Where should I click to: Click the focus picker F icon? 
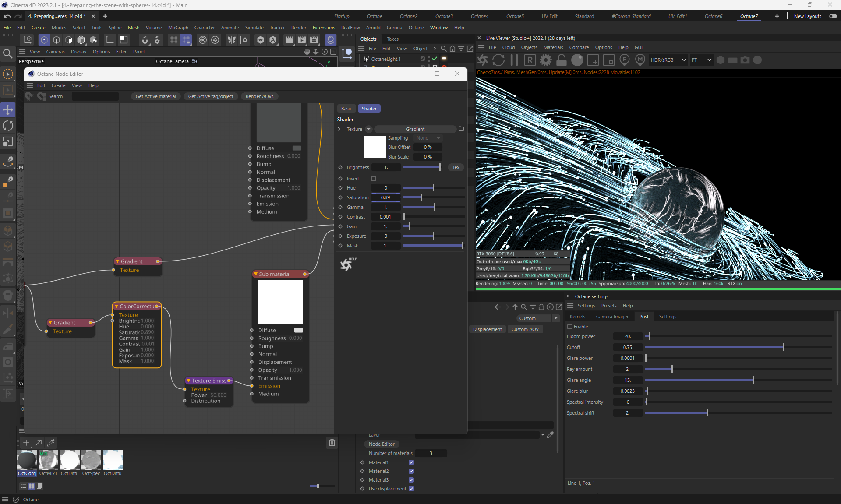coord(625,60)
